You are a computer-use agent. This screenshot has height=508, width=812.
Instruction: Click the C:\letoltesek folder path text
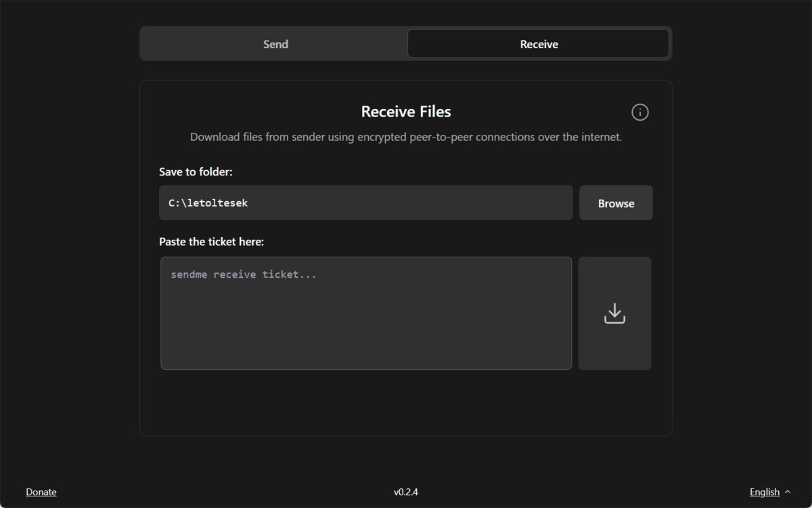pos(208,203)
